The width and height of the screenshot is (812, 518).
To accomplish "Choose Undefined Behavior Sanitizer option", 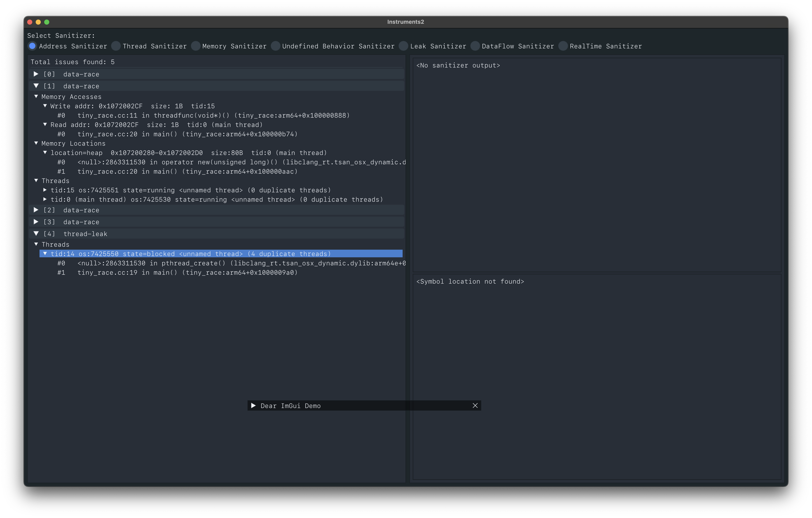I will (275, 46).
